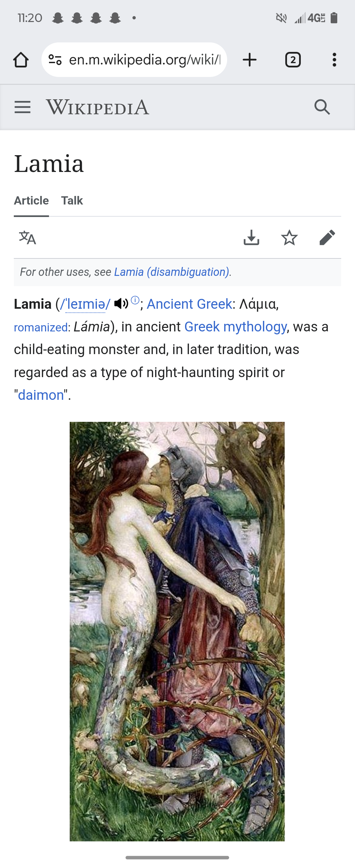Tap the Wikipedia search magnifier icon
The width and height of the screenshot is (355, 868).
click(322, 107)
